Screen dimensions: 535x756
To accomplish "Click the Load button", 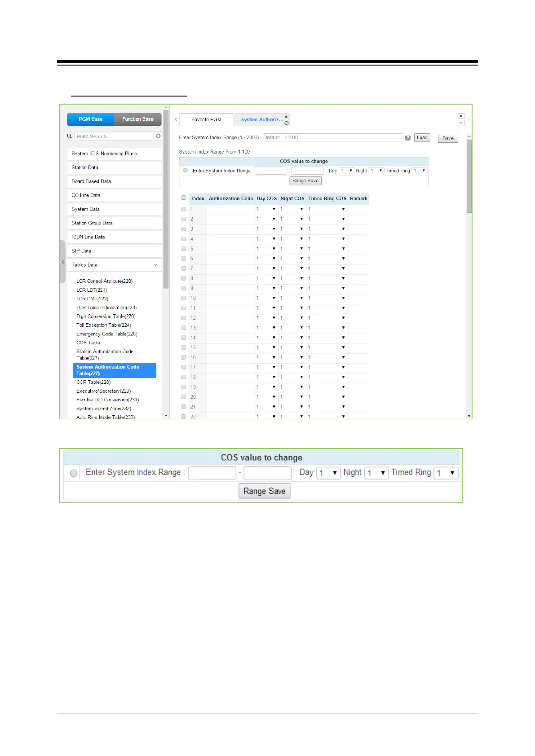I will click(x=422, y=138).
